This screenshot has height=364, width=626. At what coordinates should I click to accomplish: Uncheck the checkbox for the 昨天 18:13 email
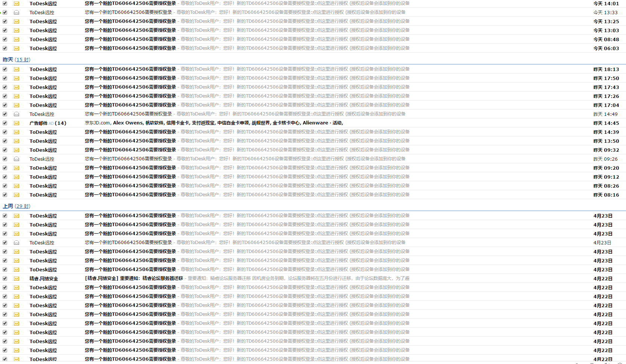(x=5, y=69)
